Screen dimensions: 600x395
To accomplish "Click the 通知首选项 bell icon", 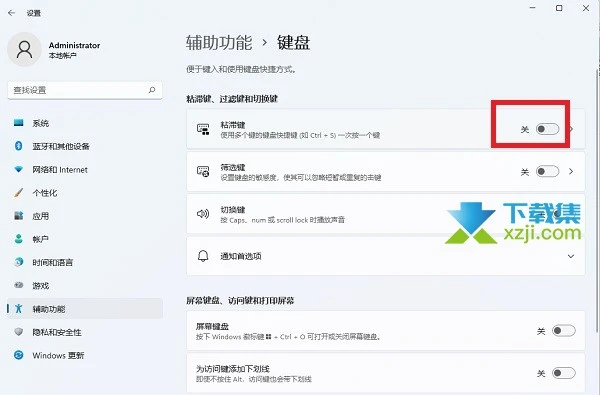I will click(x=203, y=256).
